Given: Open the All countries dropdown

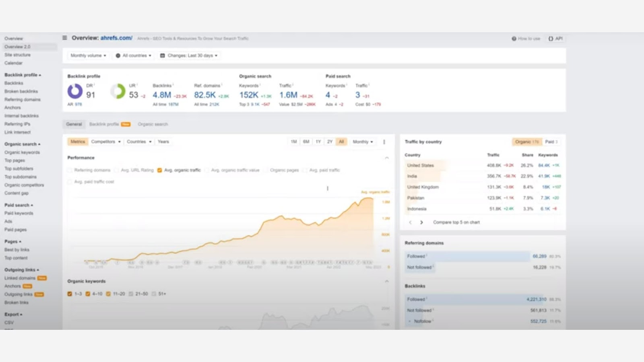Looking at the screenshot, I should 134,56.
